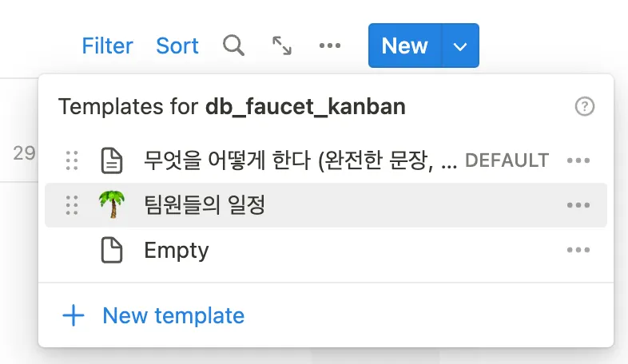Image resolution: width=628 pixels, height=364 pixels.
Task: Click the Sort option
Action: tap(177, 45)
